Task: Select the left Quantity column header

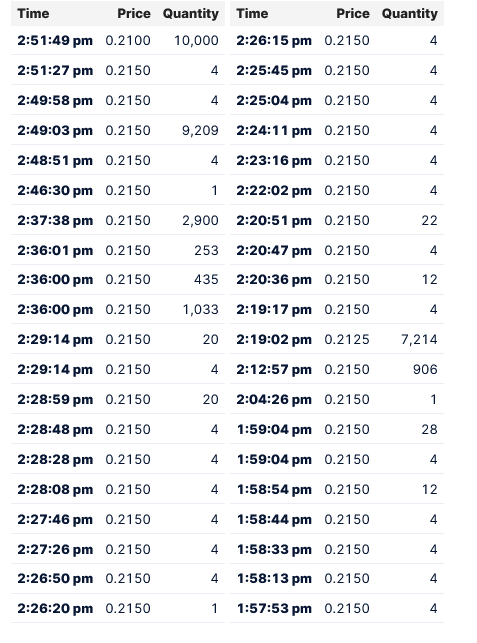Action: [x=191, y=14]
